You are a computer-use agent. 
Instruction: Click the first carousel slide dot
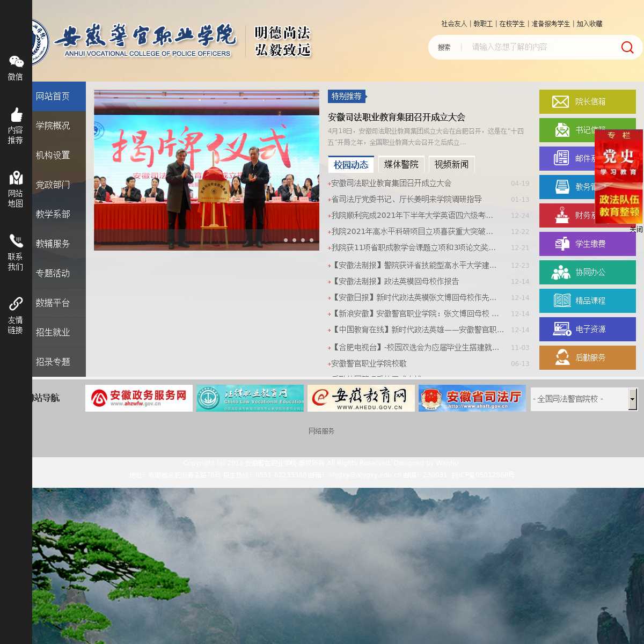pyautogui.click(x=286, y=240)
